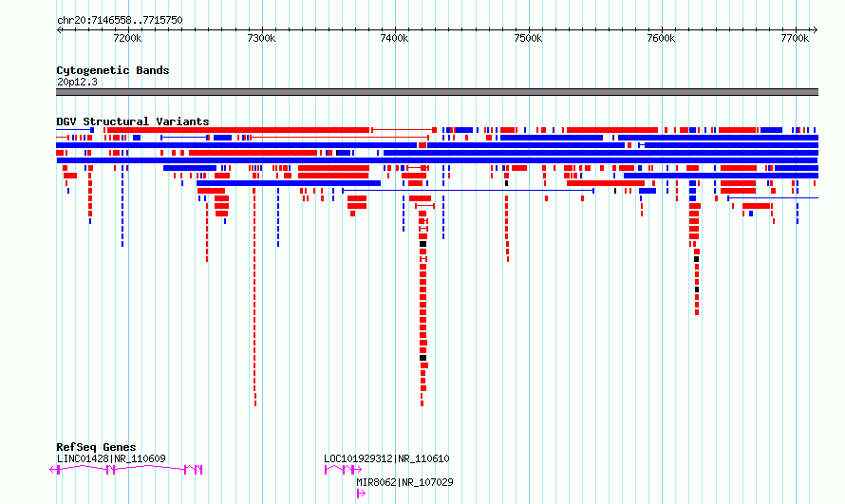Click the 7300k ruler tick label
The width and height of the screenshot is (845, 504).
click(x=261, y=38)
